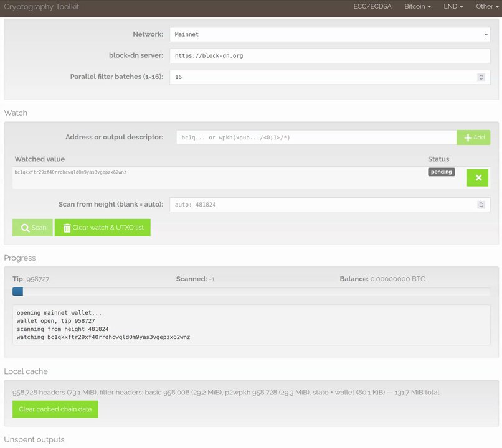This screenshot has width=502, height=448.
Task: Click the log line 'scanning from height 481824'
Action: click(62, 329)
